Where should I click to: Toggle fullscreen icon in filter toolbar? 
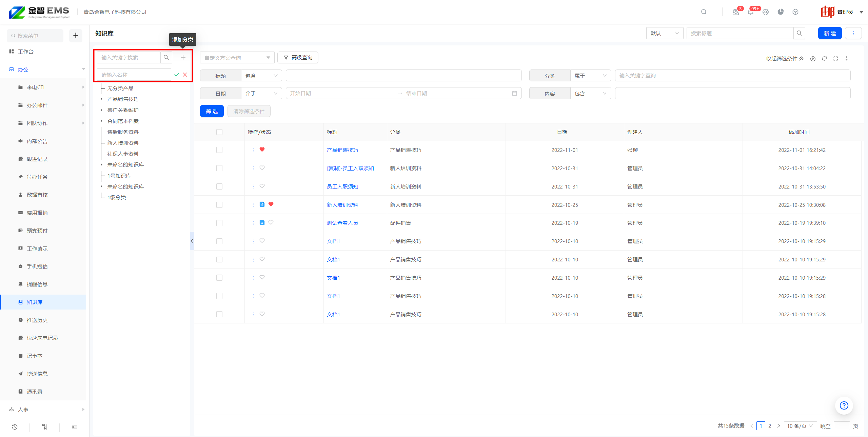835,59
